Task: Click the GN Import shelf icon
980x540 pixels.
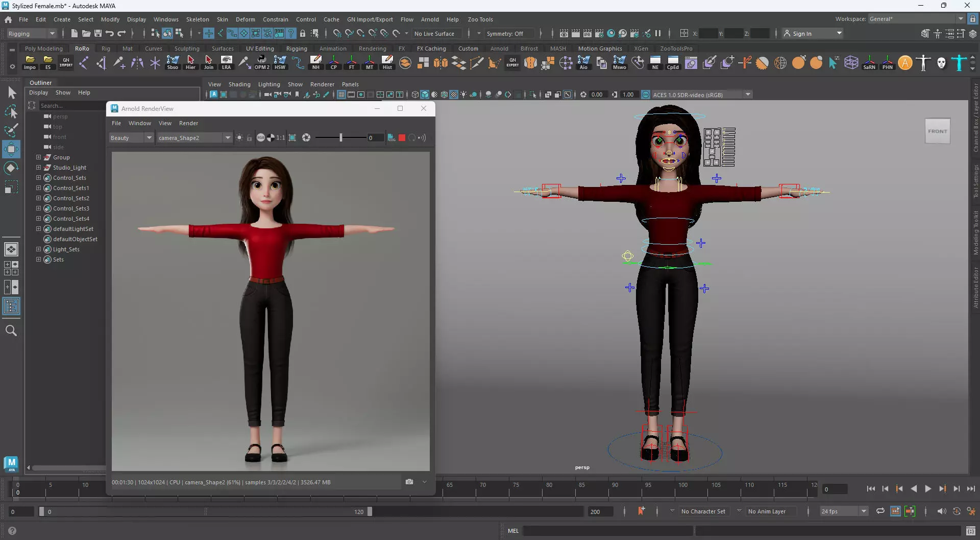Action: click(x=66, y=63)
